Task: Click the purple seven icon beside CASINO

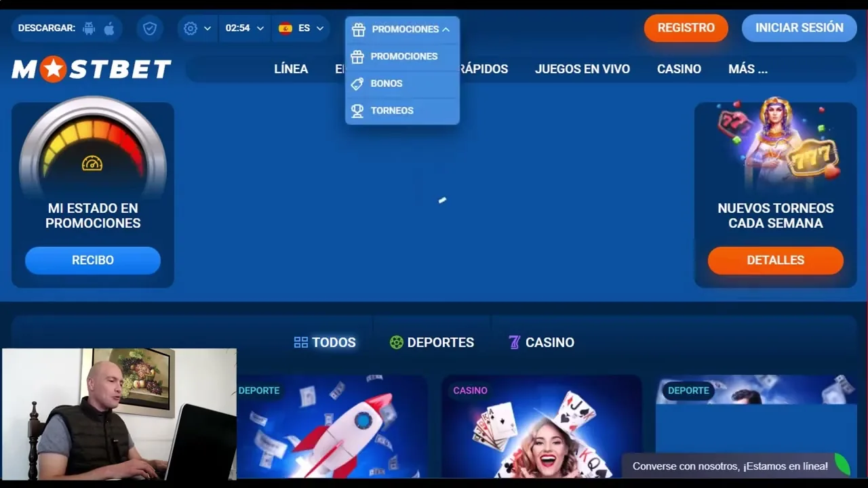Action: pyautogui.click(x=515, y=342)
